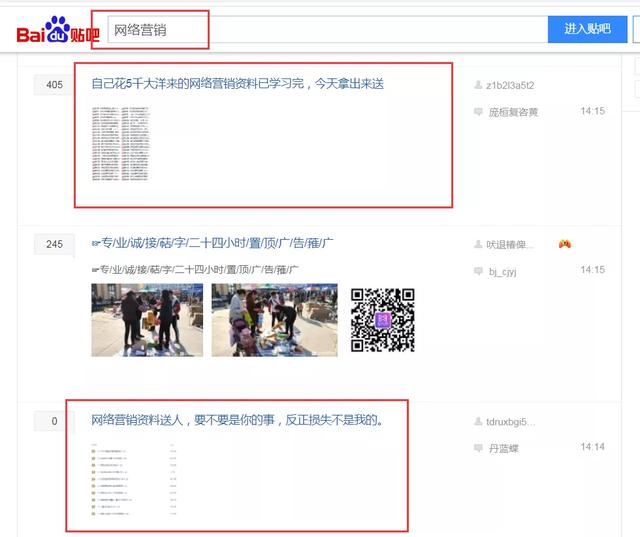The image size is (640, 537).
Task: Click the 405 reply count badge
Action: [54, 85]
